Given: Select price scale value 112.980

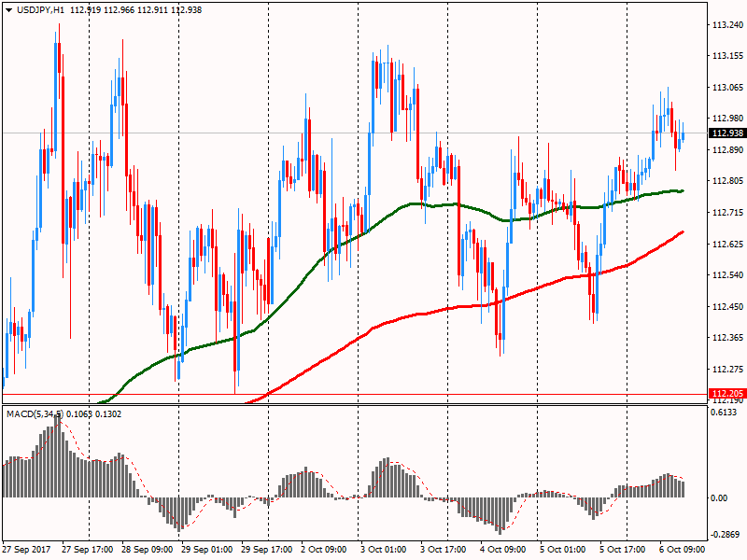Looking at the screenshot, I should pos(727,119).
